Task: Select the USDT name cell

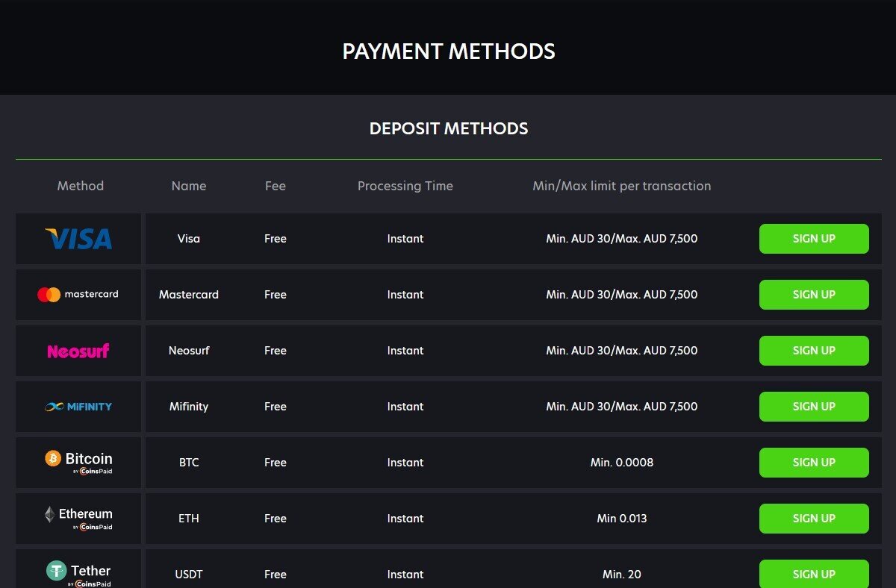Action: (189, 575)
